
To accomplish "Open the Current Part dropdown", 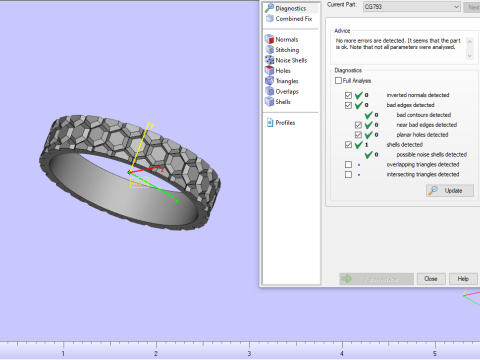I will (x=412, y=7).
